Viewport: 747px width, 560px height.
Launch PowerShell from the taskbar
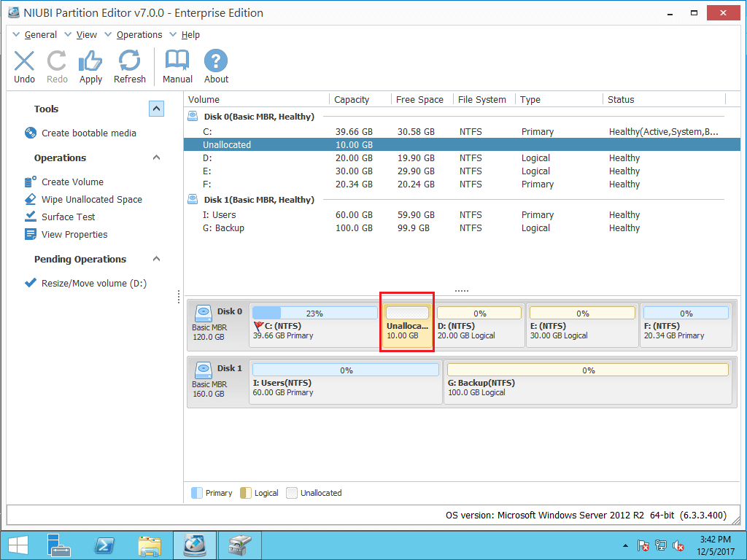[x=104, y=545]
